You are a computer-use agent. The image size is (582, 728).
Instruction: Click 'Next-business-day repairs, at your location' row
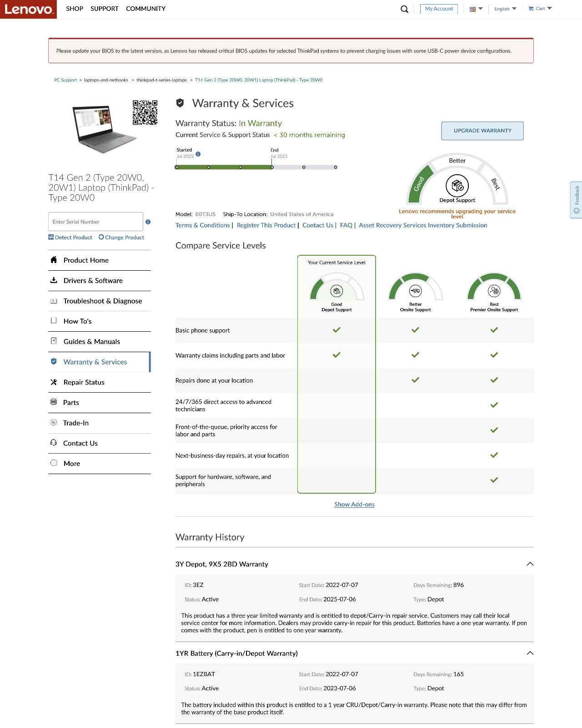point(354,455)
